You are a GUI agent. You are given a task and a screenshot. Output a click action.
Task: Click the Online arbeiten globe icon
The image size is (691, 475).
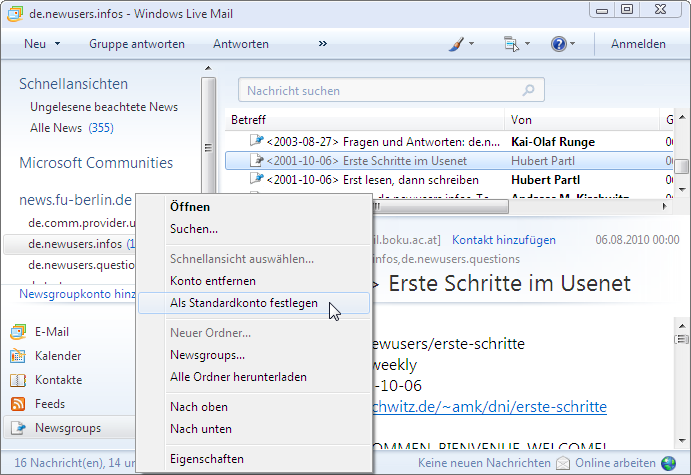(x=669, y=463)
